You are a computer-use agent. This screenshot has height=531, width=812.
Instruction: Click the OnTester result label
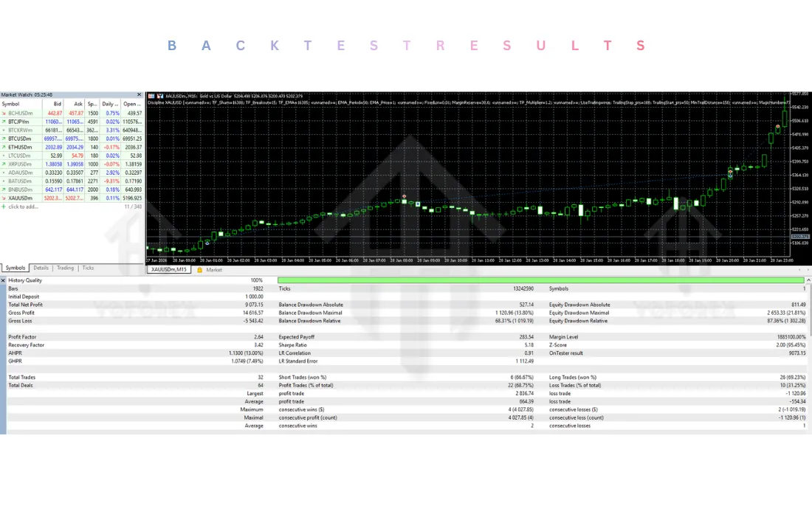[566, 353]
